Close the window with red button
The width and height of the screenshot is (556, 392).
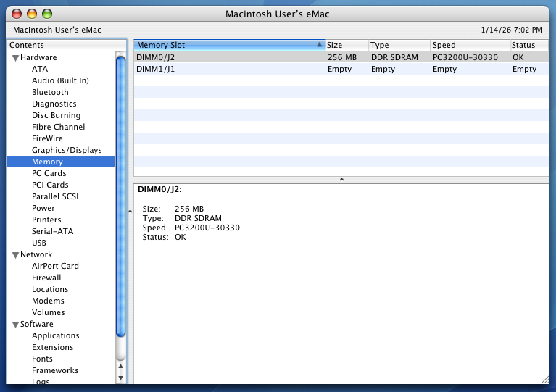17,14
